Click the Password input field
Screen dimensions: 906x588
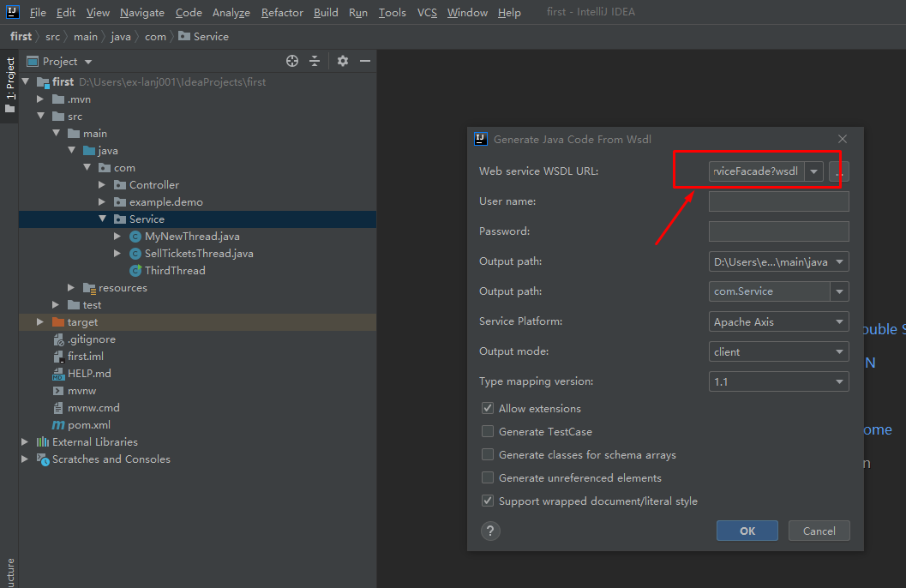[x=779, y=231]
